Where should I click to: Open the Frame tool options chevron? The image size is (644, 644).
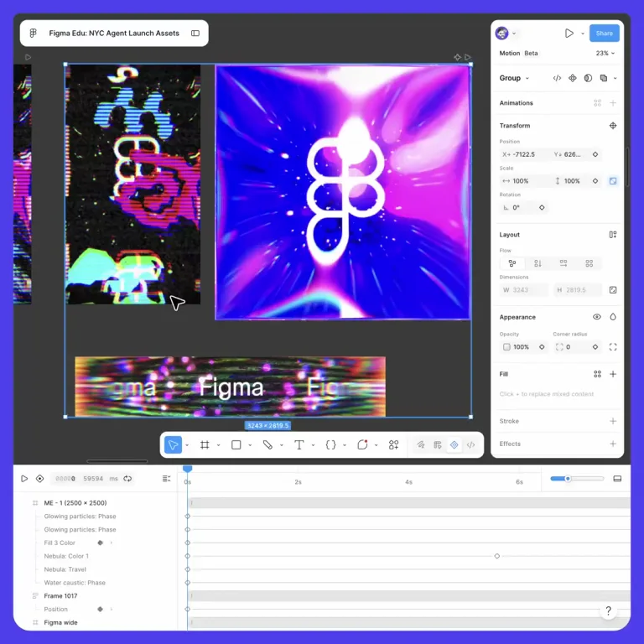(219, 444)
